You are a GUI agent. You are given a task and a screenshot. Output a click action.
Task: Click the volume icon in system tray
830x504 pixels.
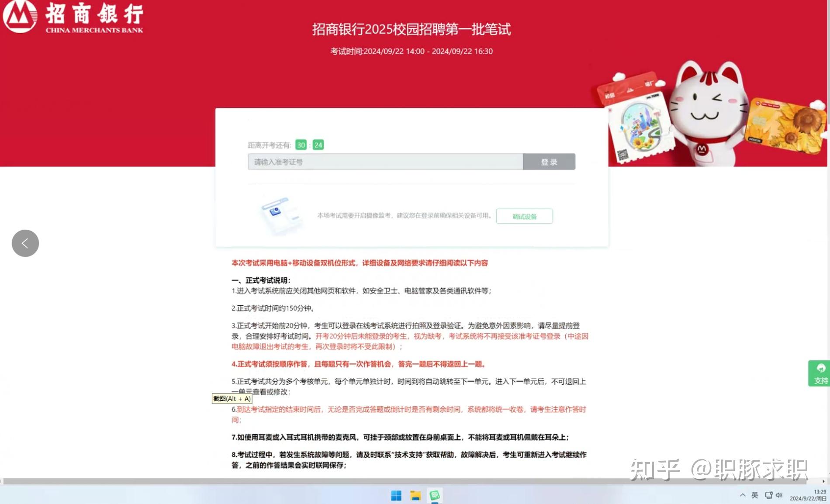pos(779,495)
